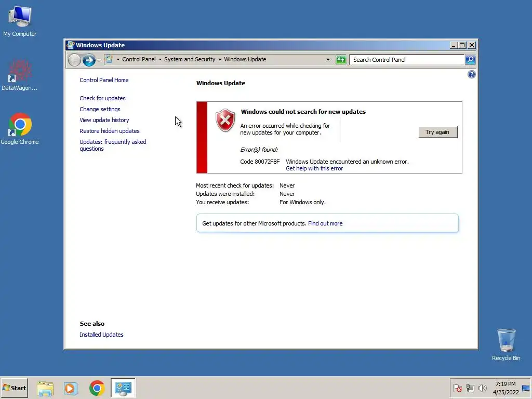Select System and Security breadcrumb
Image resolution: width=532 pixels, height=399 pixels.
(x=190, y=59)
